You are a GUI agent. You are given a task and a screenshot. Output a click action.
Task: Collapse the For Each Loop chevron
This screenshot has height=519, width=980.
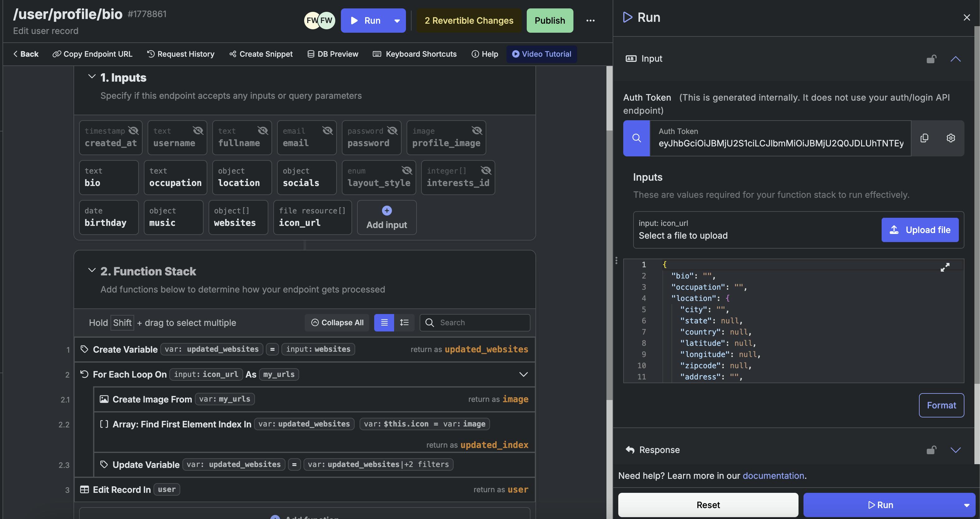coord(524,374)
